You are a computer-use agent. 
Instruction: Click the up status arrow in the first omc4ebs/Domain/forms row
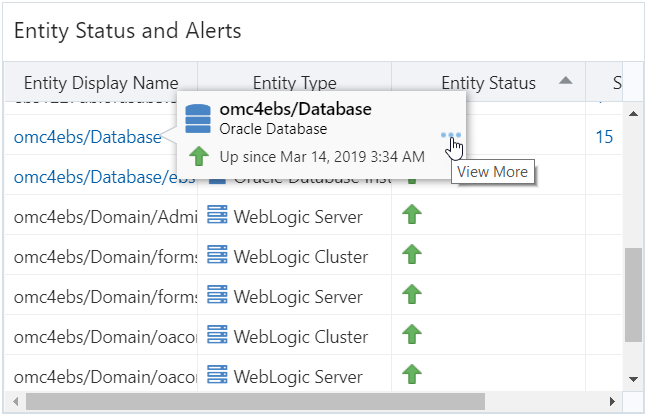[x=412, y=255]
